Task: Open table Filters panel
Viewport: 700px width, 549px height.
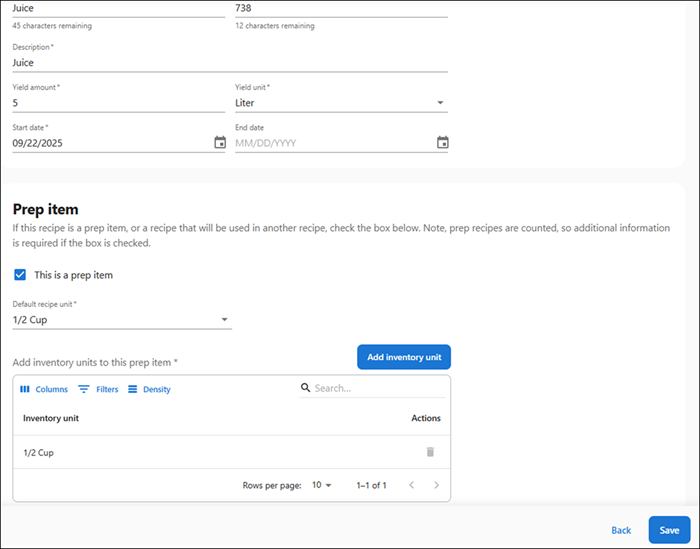Action: coord(98,389)
